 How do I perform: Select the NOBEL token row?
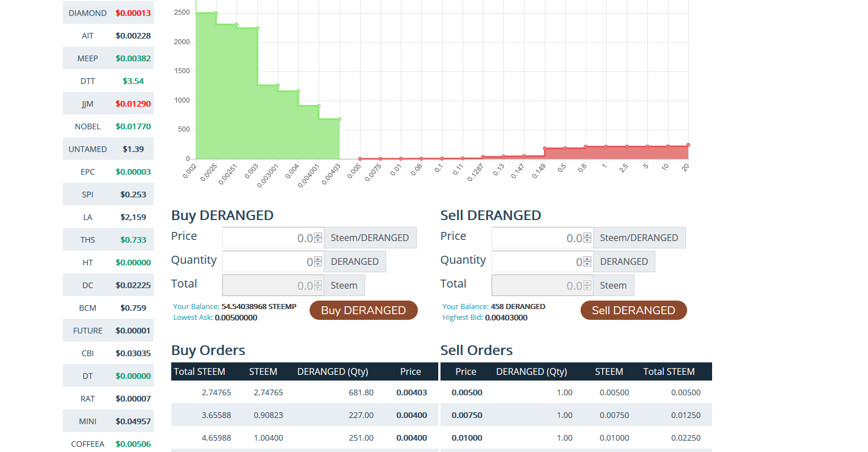click(108, 126)
